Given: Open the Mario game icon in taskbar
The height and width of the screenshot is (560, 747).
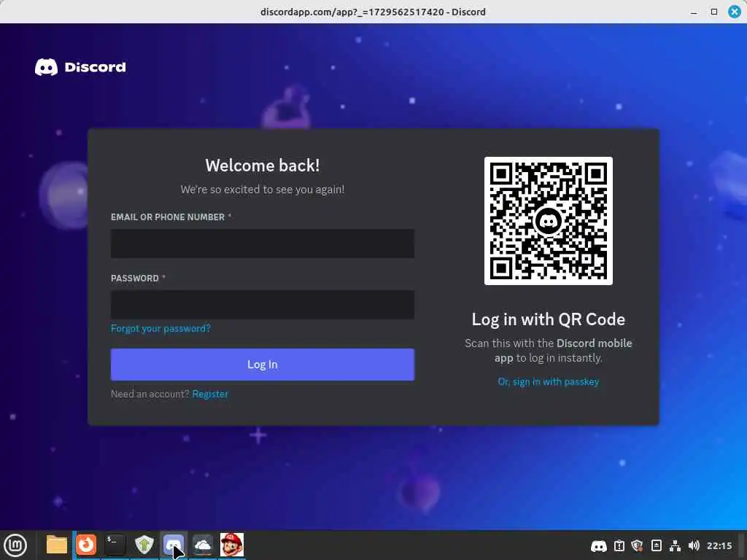Looking at the screenshot, I should click(232, 545).
